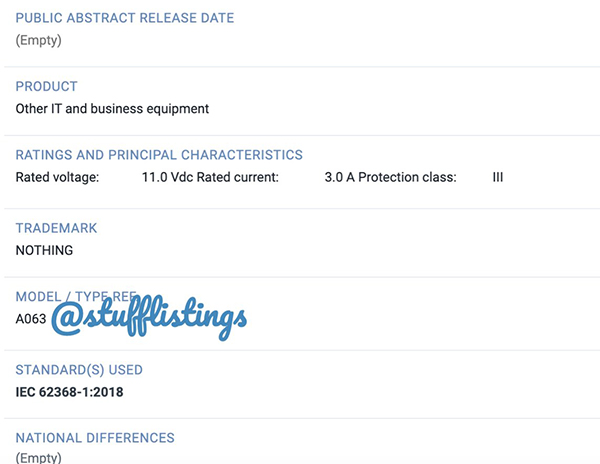Viewport: 600px width, 464px height.
Task: Select the protection class value III
Action: tap(498, 177)
